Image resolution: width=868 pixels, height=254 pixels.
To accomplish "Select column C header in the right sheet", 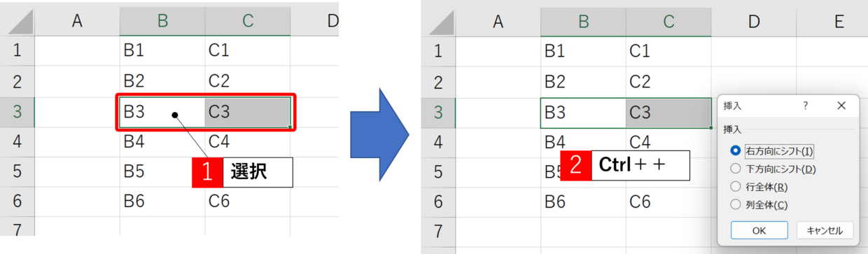I will (x=668, y=22).
